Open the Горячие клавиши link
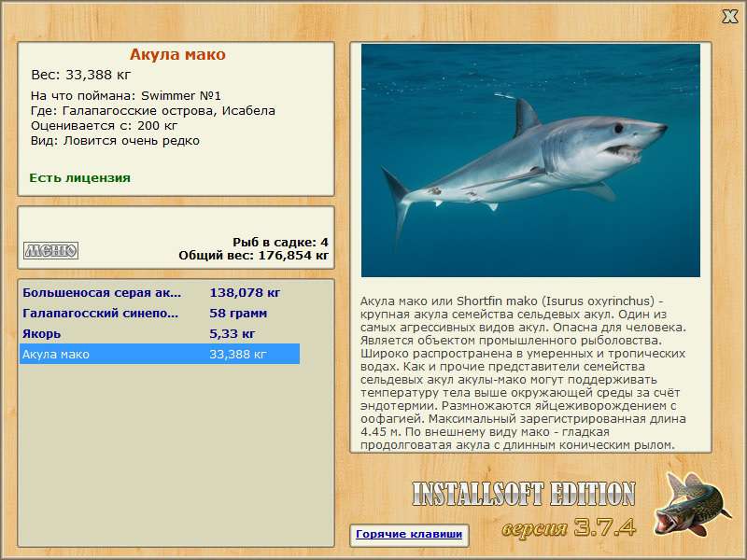Screen dimensions: 747x560 click(409, 534)
